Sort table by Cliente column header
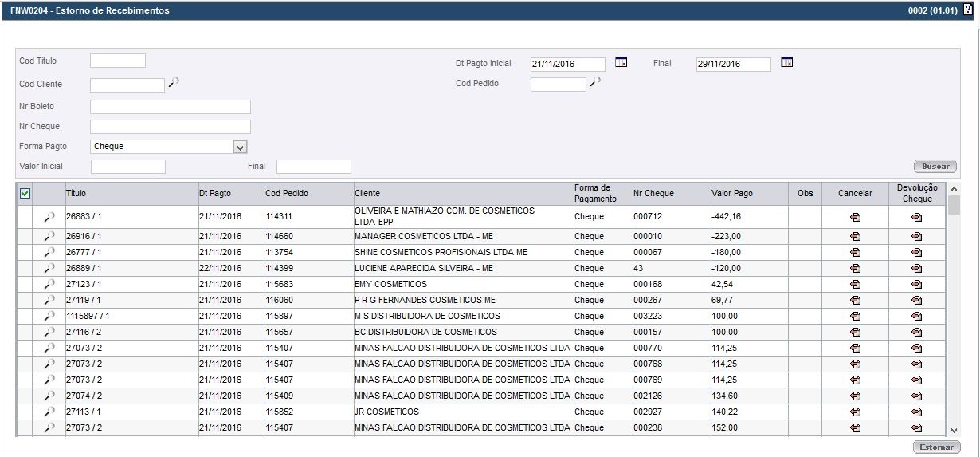Screen dimensions: 980x457 (367, 194)
